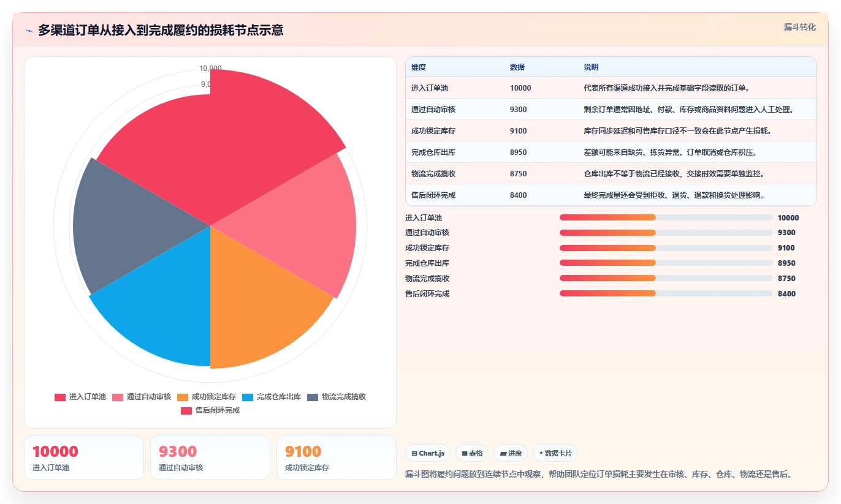Toggle the 完成仓库出库 legend entry

coord(272,397)
